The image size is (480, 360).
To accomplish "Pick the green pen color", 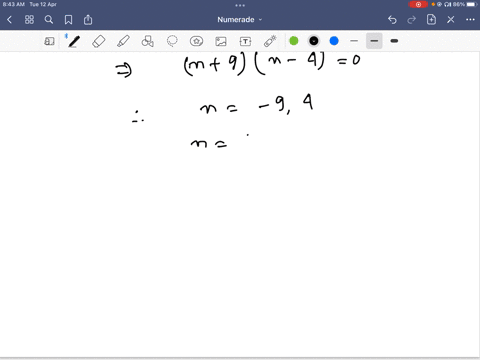I will tap(294, 41).
